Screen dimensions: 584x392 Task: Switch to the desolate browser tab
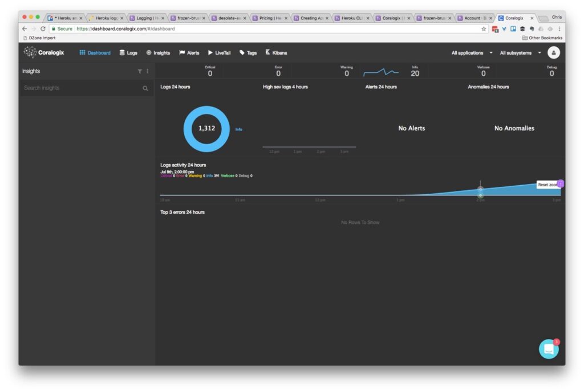point(229,18)
